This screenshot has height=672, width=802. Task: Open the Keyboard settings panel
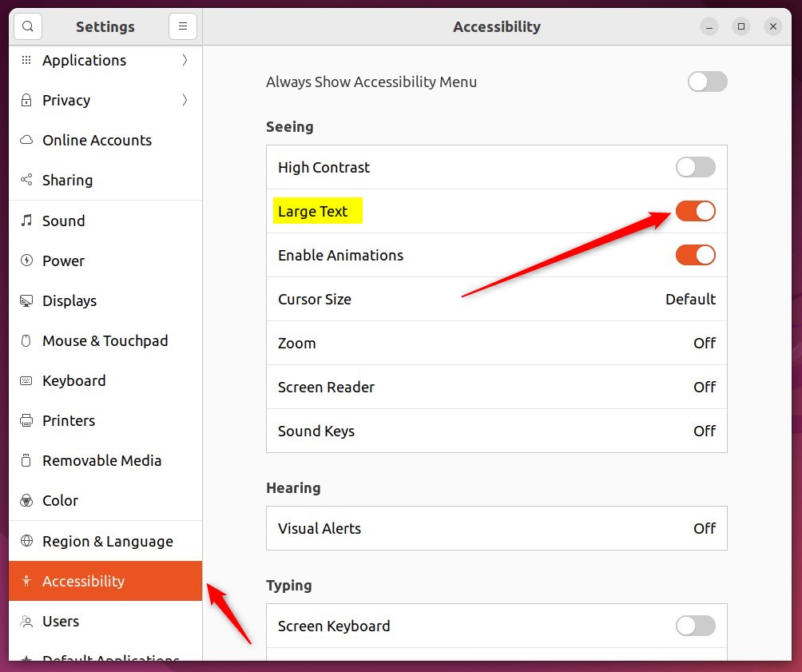click(73, 381)
